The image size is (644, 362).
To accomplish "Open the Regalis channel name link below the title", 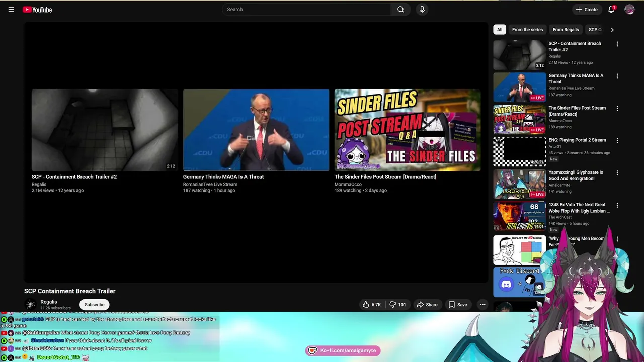I will pyautogui.click(x=49, y=302).
